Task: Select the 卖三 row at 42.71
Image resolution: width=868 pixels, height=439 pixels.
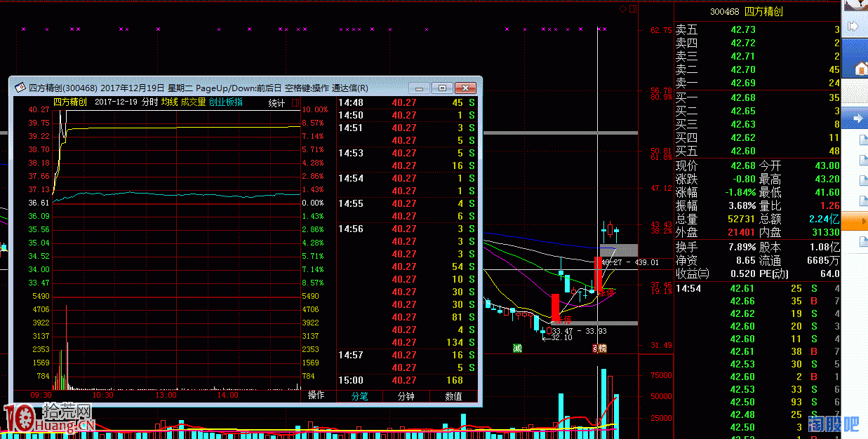Action: tap(757, 56)
